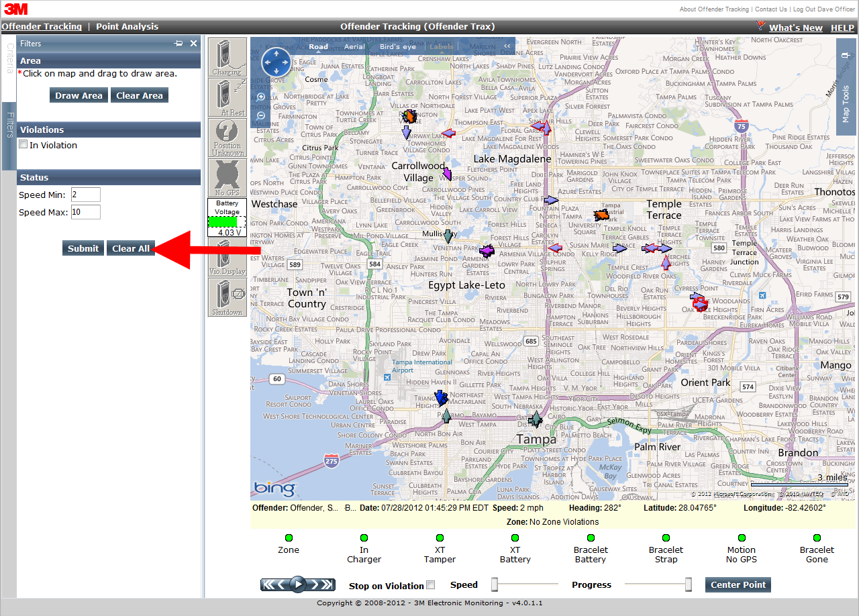The width and height of the screenshot is (859, 616).
Task: Select the Shutdown status icon
Action: (x=228, y=297)
